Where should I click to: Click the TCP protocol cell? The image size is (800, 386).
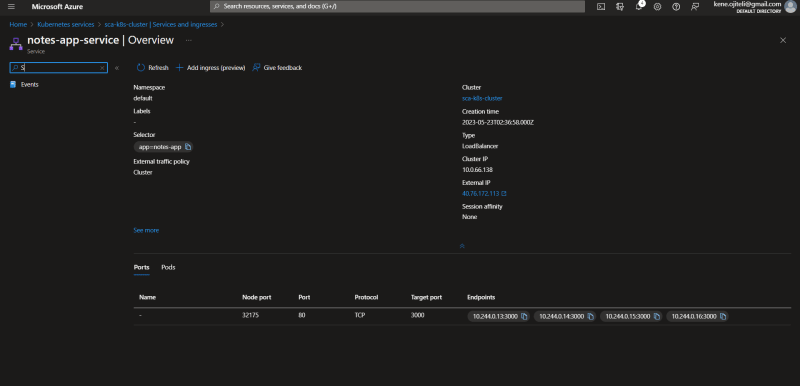tap(360, 316)
